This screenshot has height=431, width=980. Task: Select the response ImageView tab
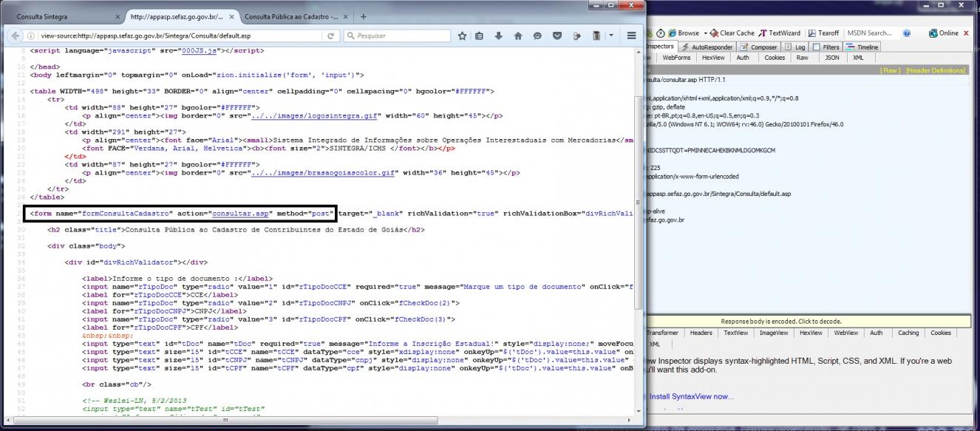point(773,333)
